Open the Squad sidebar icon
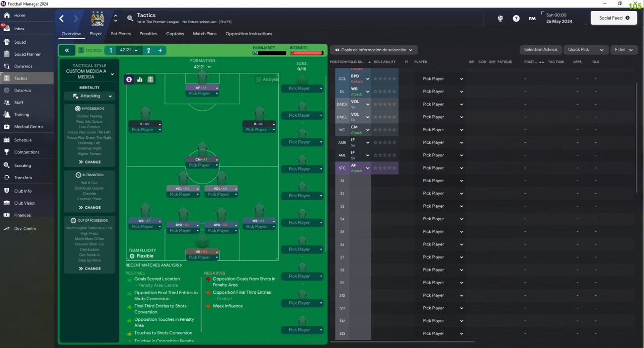The width and height of the screenshot is (644, 348). click(7, 42)
